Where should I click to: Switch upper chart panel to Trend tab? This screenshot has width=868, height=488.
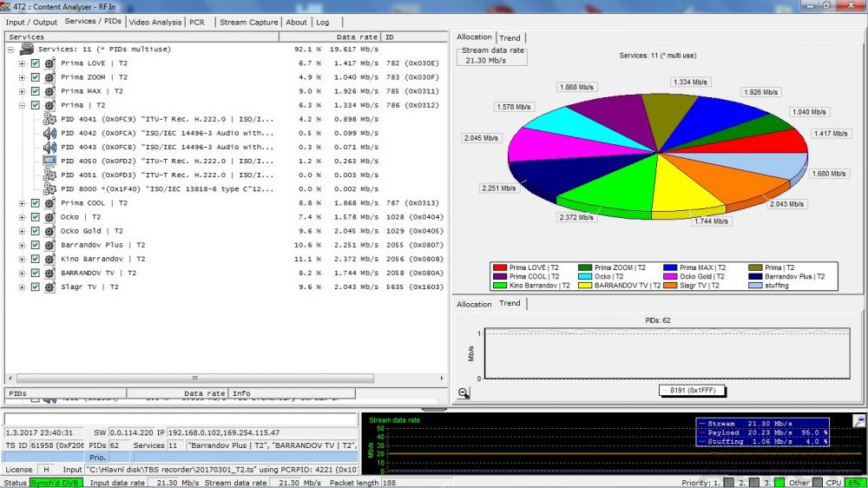pyautogui.click(x=510, y=37)
